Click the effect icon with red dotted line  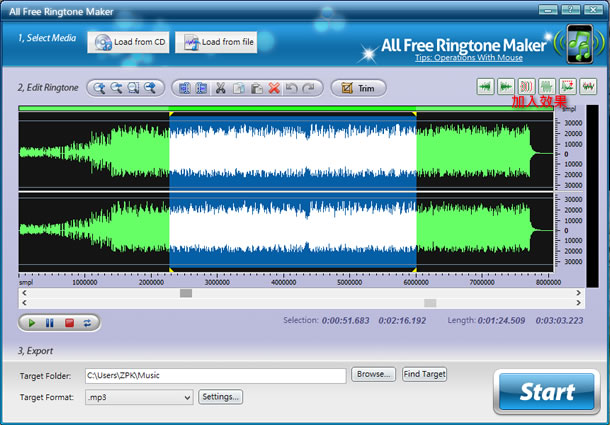click(x=568, y=86)
